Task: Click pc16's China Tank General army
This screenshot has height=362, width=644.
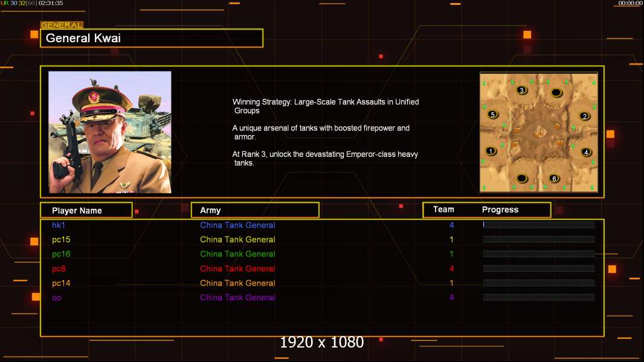Action: [237, 254]
